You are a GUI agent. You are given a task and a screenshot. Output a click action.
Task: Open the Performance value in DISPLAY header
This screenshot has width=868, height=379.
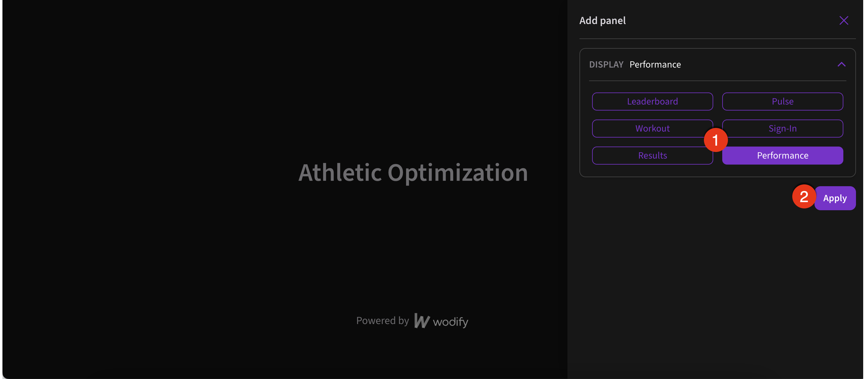(x=655, y=64)
